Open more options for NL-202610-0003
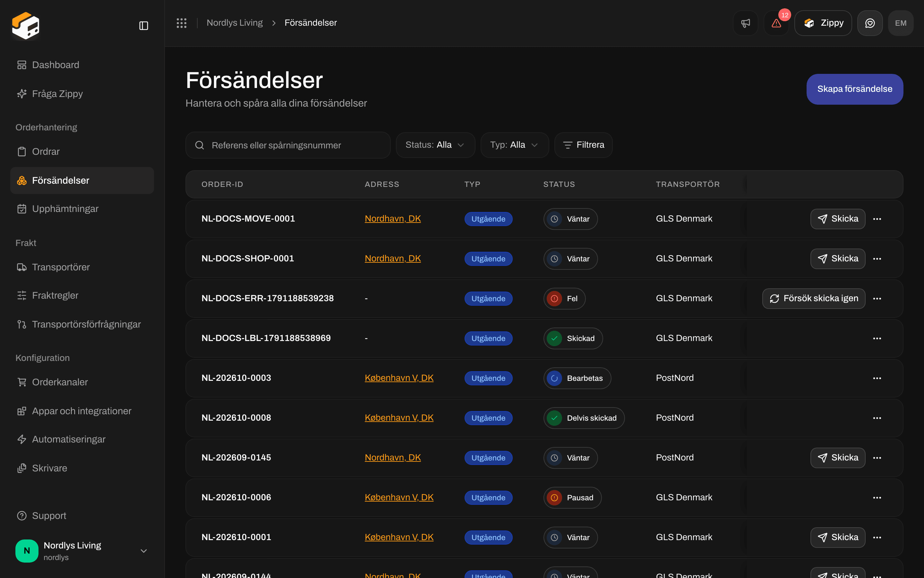This screenshot has height=578, width=924. coord(877,378)
